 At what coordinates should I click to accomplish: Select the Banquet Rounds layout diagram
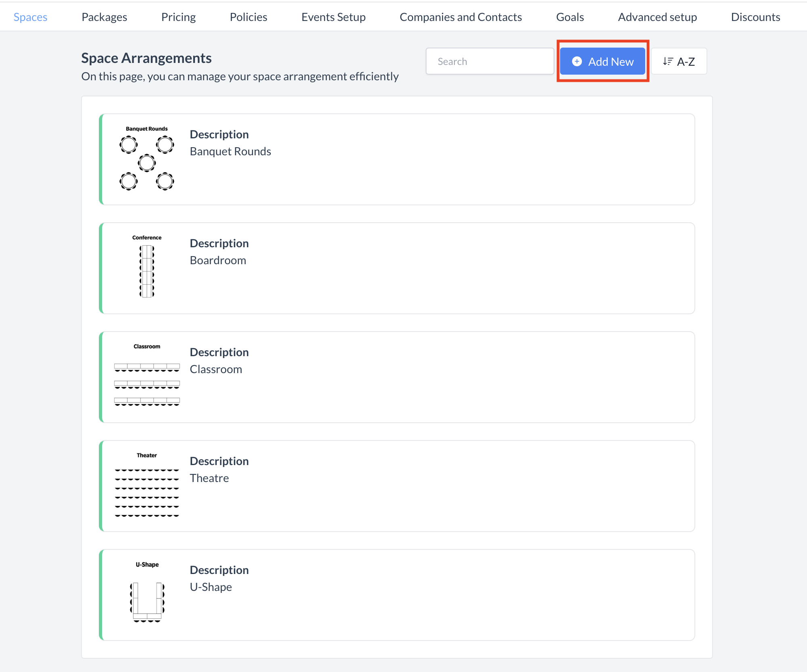click(x=146, y=161)
